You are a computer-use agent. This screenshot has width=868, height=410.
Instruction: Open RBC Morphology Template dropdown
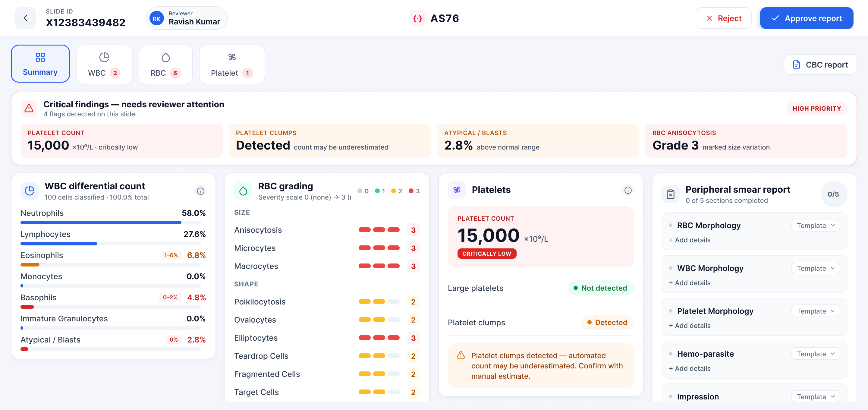(x=816, y=225)
